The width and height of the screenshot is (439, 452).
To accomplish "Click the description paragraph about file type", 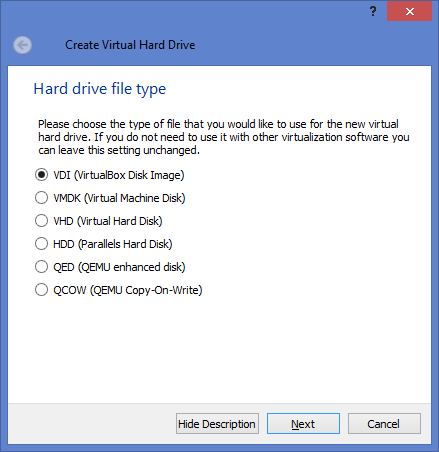I will 224,137.
